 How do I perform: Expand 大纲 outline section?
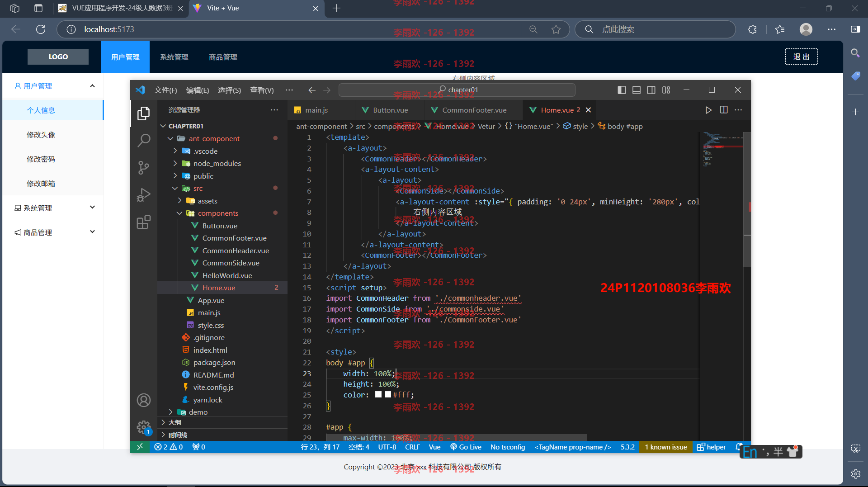point(163,422)
